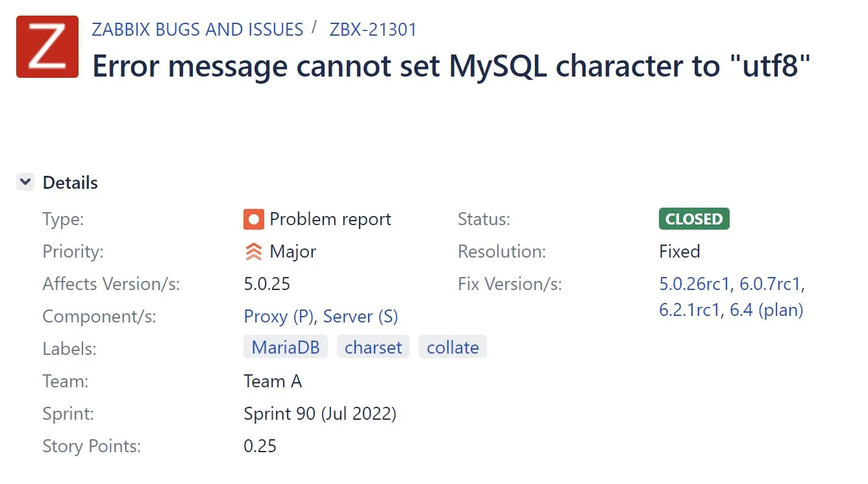This screenshot has height=484, width=868.
Task: Select the MariaDB label
Action: [x=285, y=346]
